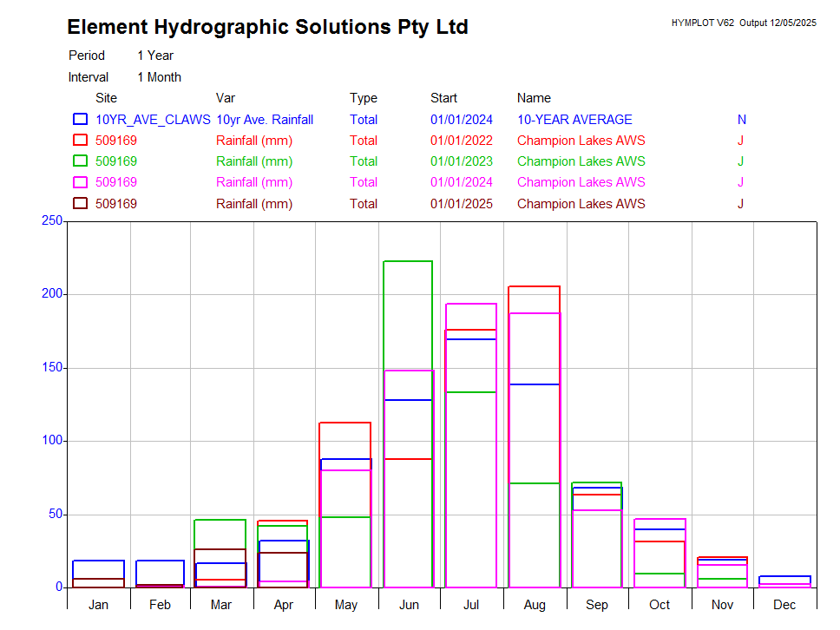Click the 150 y-axis label

tap(52, 368)
